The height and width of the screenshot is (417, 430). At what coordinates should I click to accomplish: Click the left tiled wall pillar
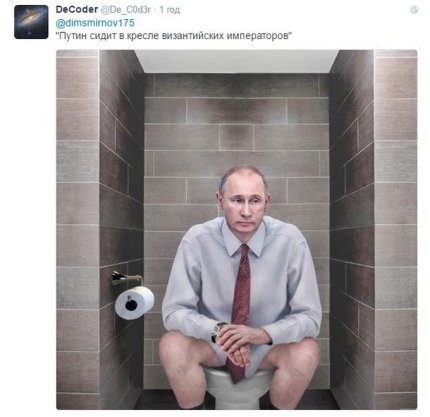[78, 229]
